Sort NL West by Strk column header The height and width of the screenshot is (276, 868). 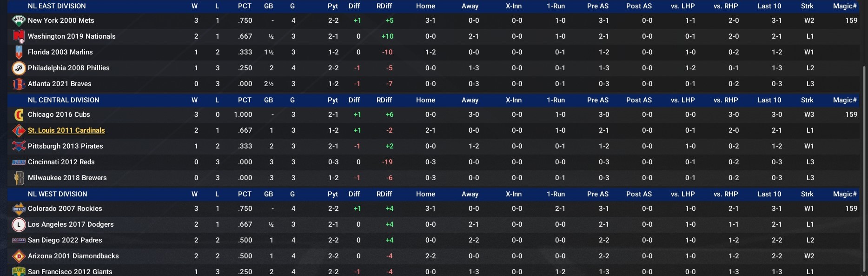pyautogui.click(x=807, y=194)
